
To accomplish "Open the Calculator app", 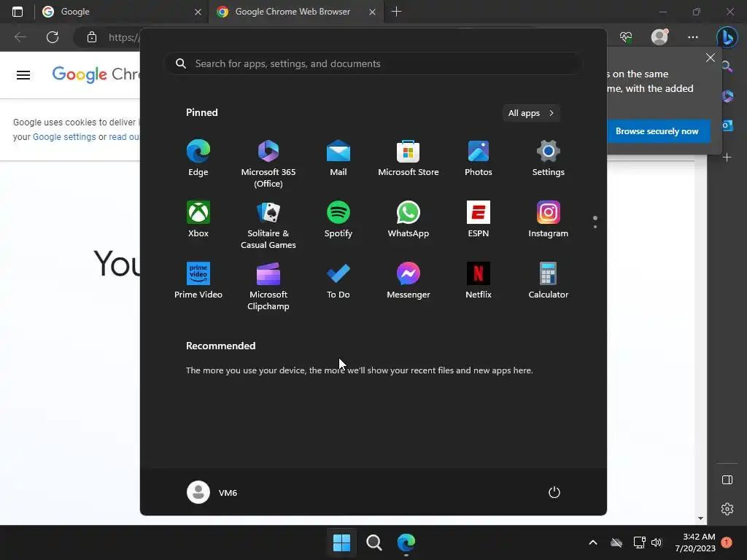I will tap(549, 281).
